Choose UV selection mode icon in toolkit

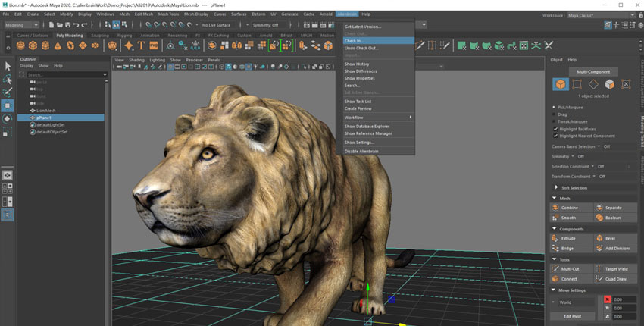[x=626, y=84]
